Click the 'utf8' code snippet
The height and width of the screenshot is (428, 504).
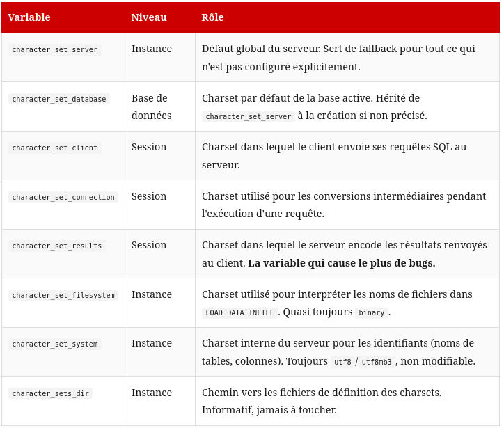pos(342,362)
